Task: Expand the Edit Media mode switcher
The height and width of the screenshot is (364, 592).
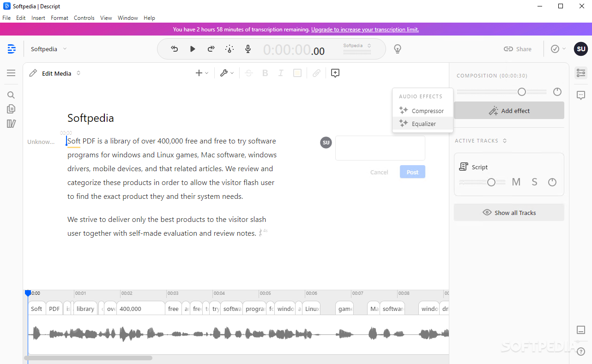Action: point(79,73)
